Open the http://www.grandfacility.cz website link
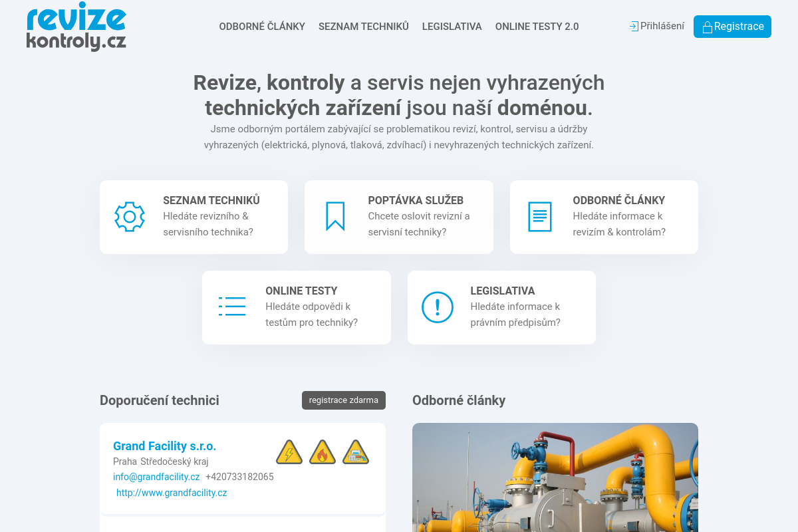 click(172, 493)
